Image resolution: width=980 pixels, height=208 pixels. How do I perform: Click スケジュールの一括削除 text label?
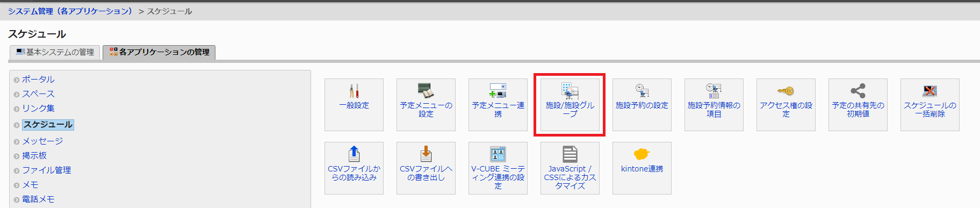(x=930, y=110)
